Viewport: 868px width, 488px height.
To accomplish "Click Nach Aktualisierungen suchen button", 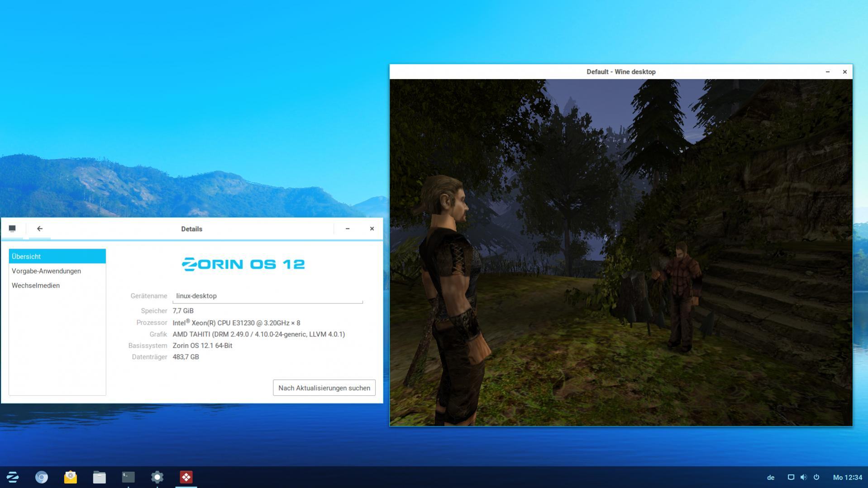I will 324,388.
